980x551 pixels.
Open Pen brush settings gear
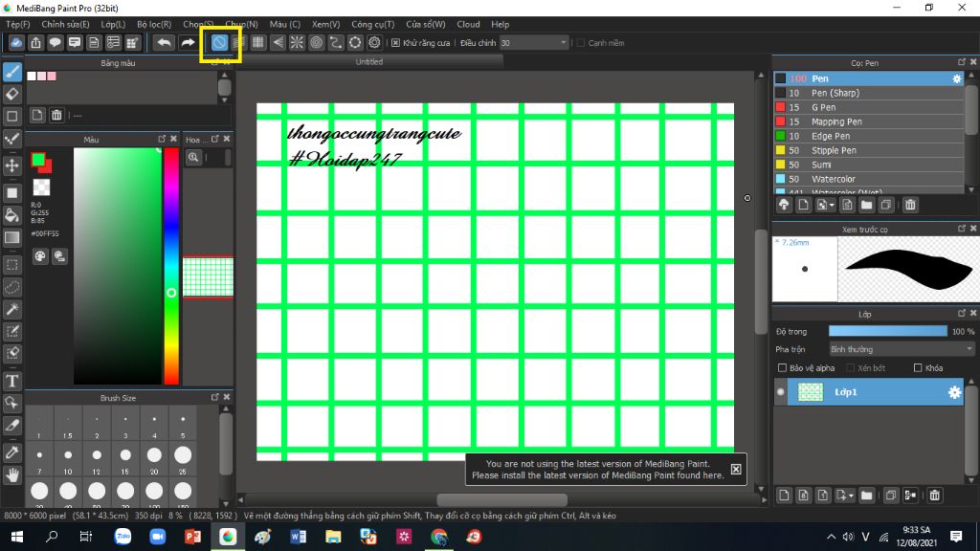coord(957,78)
